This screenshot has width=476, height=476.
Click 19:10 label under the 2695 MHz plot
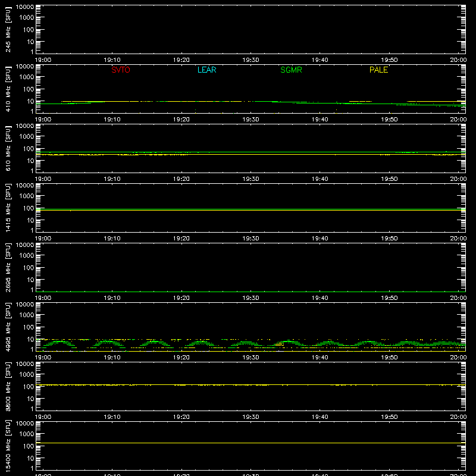click(x=112, y=298)
